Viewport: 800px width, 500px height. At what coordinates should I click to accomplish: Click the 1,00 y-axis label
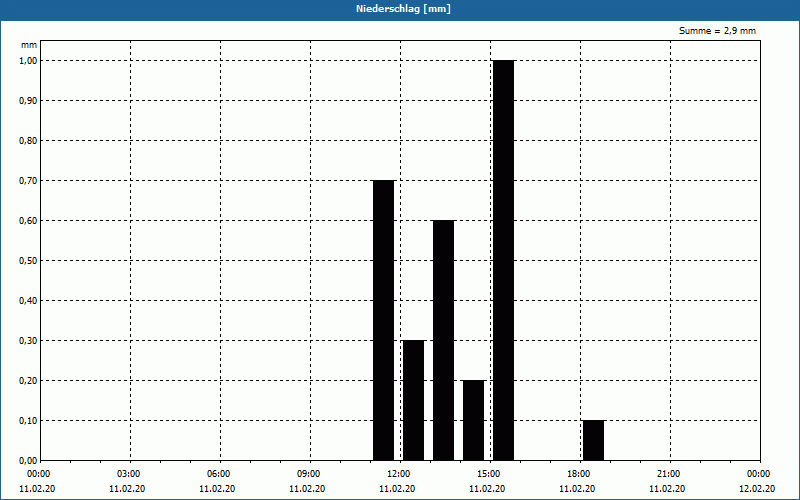click(28, 61)
